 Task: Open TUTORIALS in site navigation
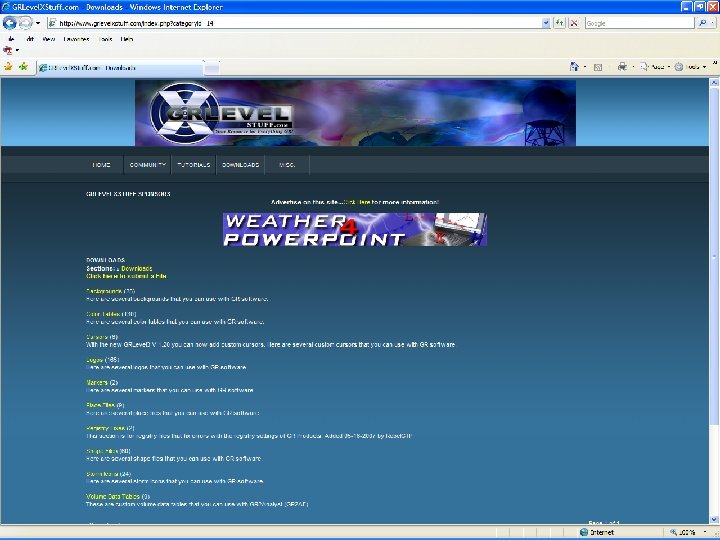(x=193, y=165)
